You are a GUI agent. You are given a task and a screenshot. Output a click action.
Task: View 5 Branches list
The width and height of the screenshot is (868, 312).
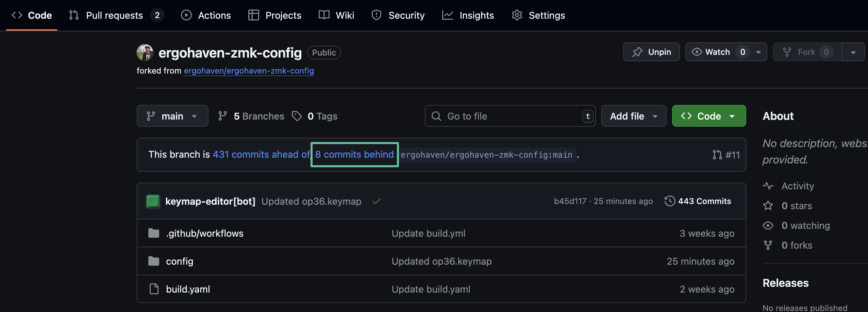click(x=251, y=116)
